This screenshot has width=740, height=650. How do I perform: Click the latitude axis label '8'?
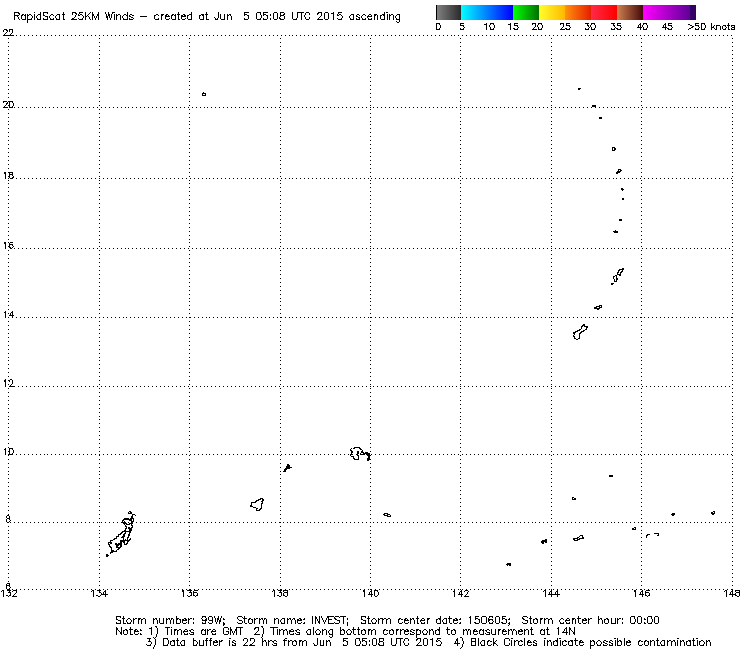coord(8,519)
